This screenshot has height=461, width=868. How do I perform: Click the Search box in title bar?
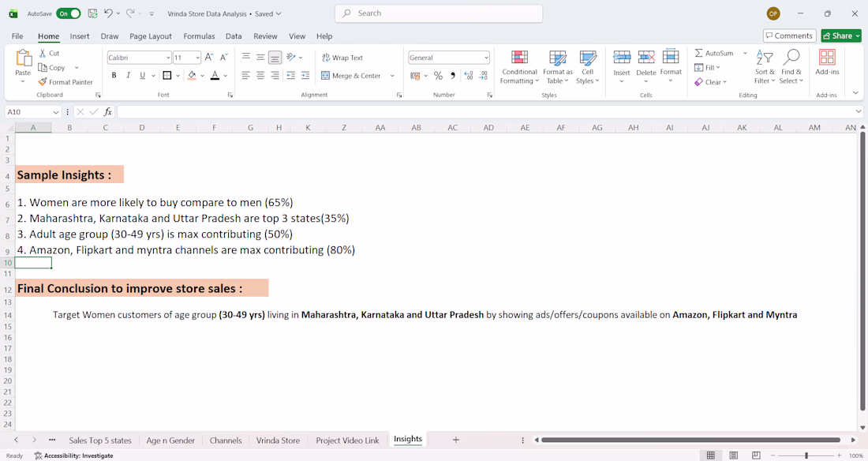(x=439, y=13)
